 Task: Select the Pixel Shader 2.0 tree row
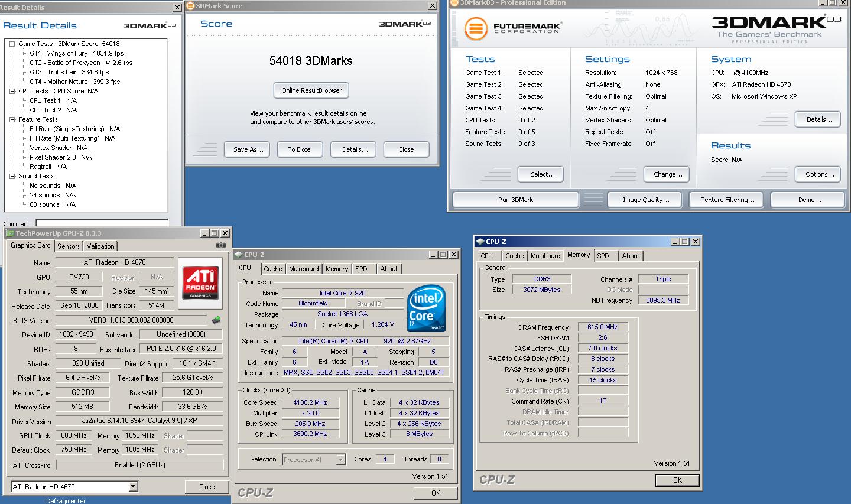(x=61, y=157)
